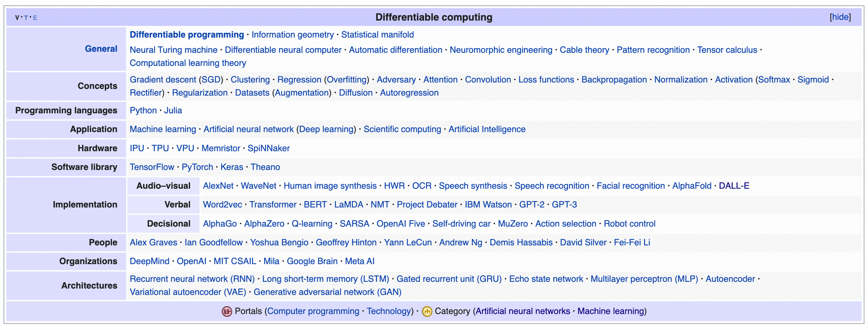Go to the TensorFlow article

151,167
